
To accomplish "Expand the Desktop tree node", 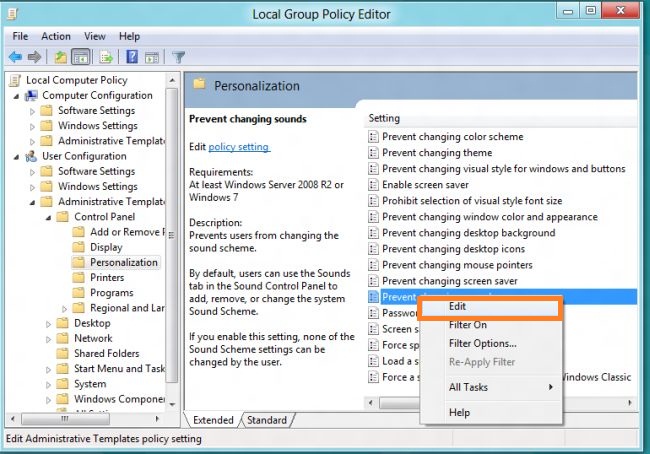I will pos(48,324).
